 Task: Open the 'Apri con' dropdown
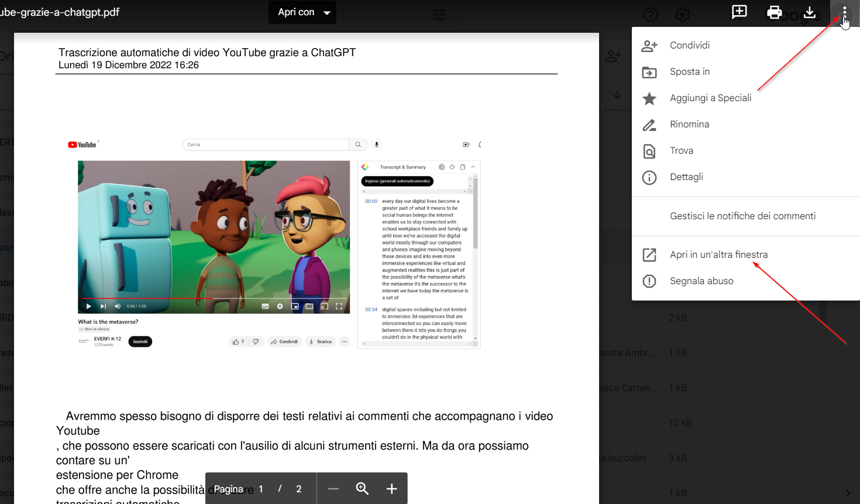[x=302, y=12]
